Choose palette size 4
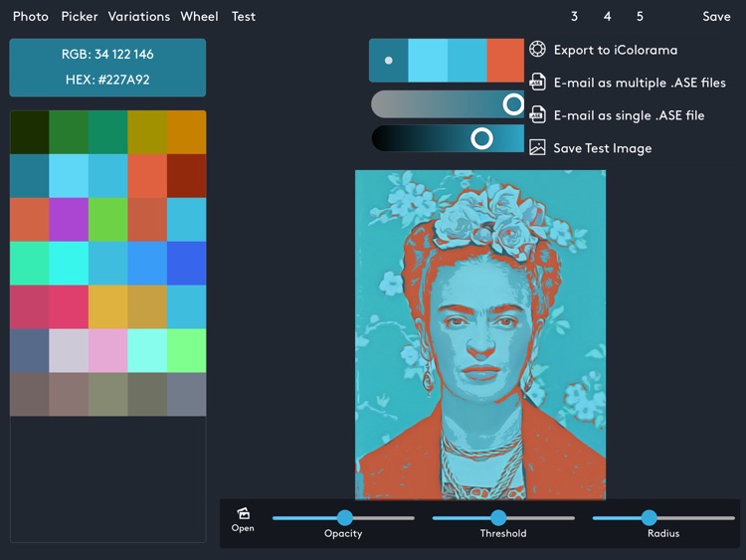The width and height of the screenshot is (746, 560). coord(607,17)
